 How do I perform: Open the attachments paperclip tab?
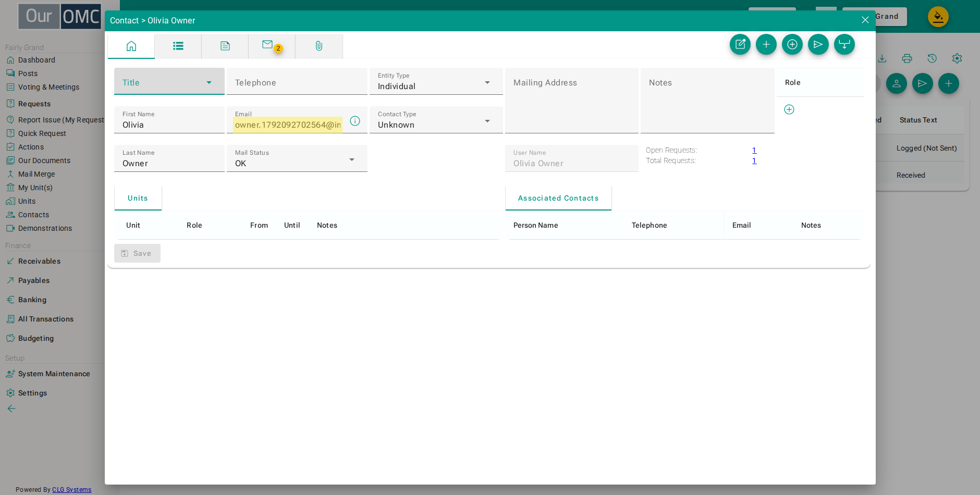318,46
